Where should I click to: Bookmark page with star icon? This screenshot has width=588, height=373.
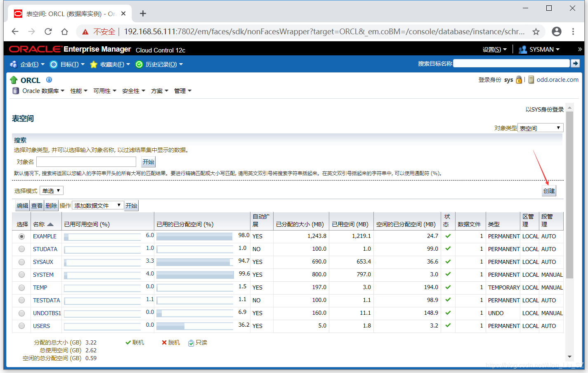(x=536, y=31)
